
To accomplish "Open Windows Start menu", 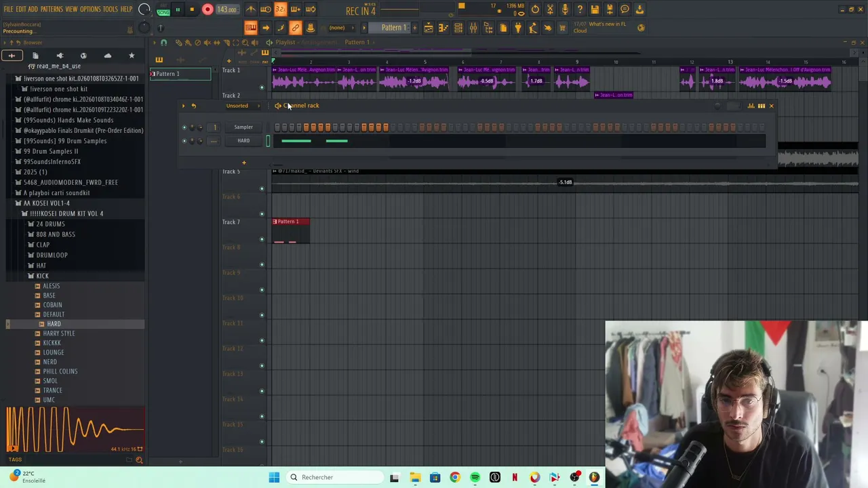I will pyautogui.click(x=274, y=477).
